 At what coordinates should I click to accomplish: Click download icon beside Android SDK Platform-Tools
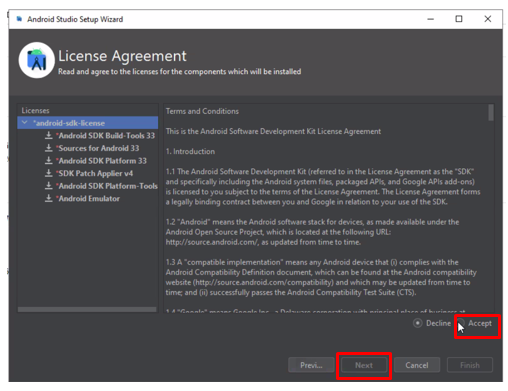49,186
